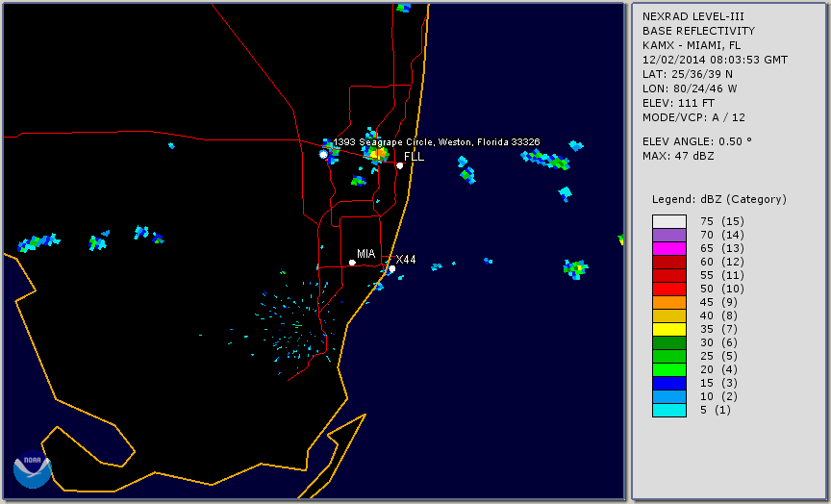Screen dimensions: 831x504
Task: Select the 75 dBZ white legend swatch
Action: point(669,221)
